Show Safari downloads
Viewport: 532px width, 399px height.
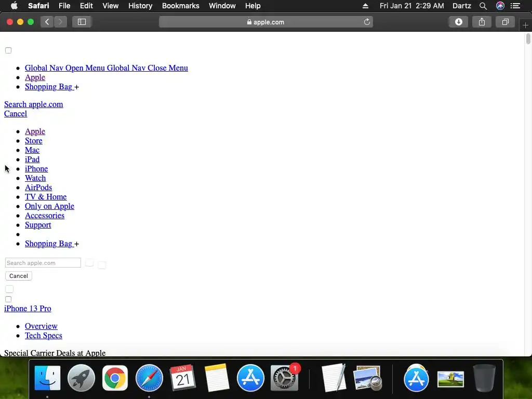tap(458, 22)
